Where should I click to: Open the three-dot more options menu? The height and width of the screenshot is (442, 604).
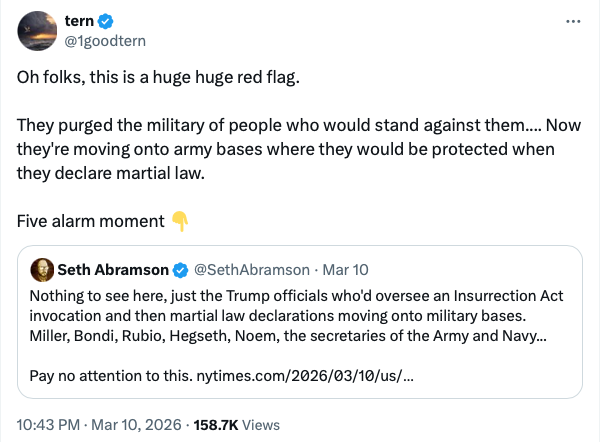[x=572, y=21]
